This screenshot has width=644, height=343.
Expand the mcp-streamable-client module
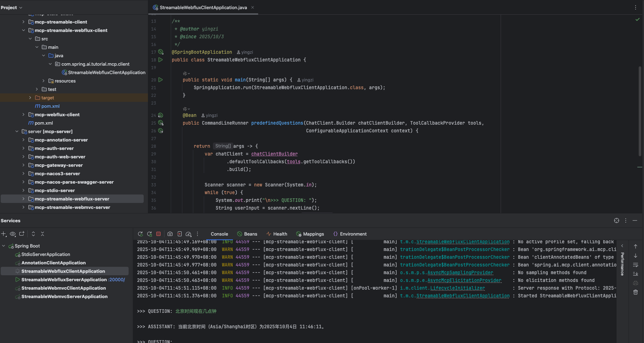pos(23,22)
